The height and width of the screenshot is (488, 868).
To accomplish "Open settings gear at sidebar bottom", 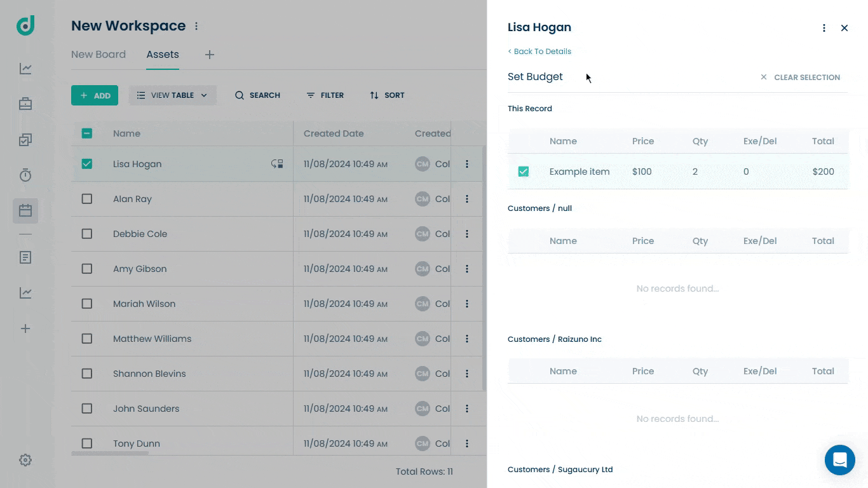I will coord(25,460).
